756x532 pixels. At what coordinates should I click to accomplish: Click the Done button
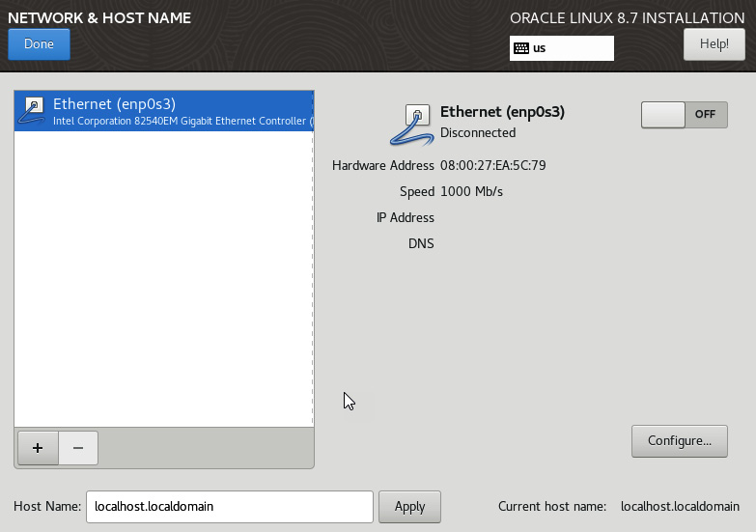[x=39, y=44]
